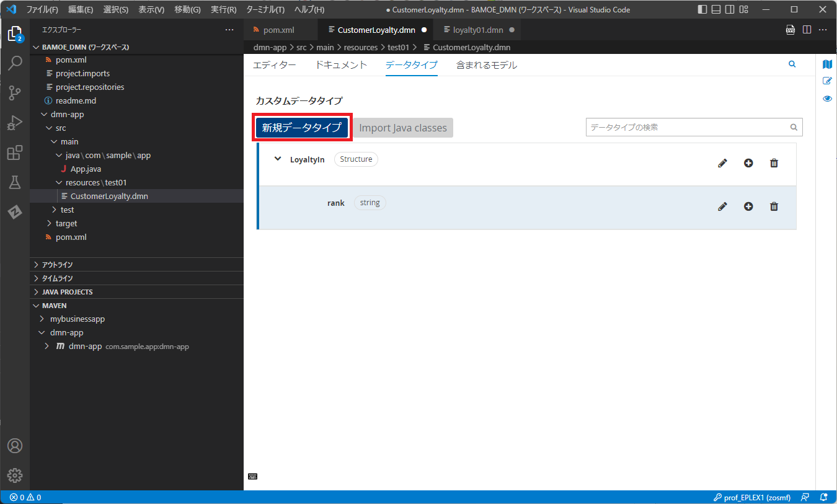
Task: Open the SVG export icon in editor toolbar
Action: (790, 30)
